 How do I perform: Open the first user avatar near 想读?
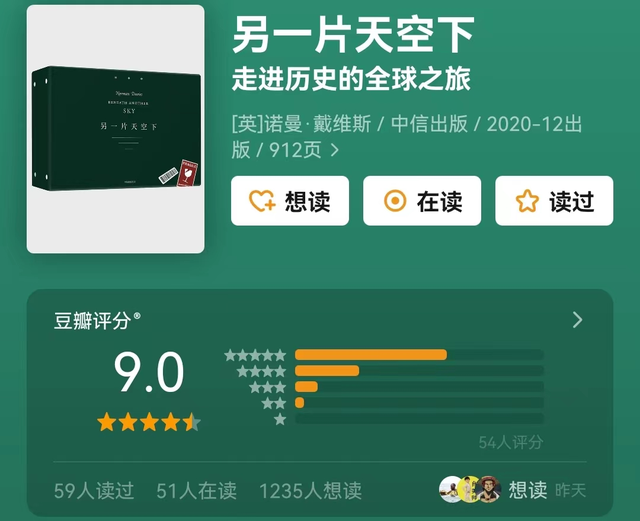tap(450, 489)
